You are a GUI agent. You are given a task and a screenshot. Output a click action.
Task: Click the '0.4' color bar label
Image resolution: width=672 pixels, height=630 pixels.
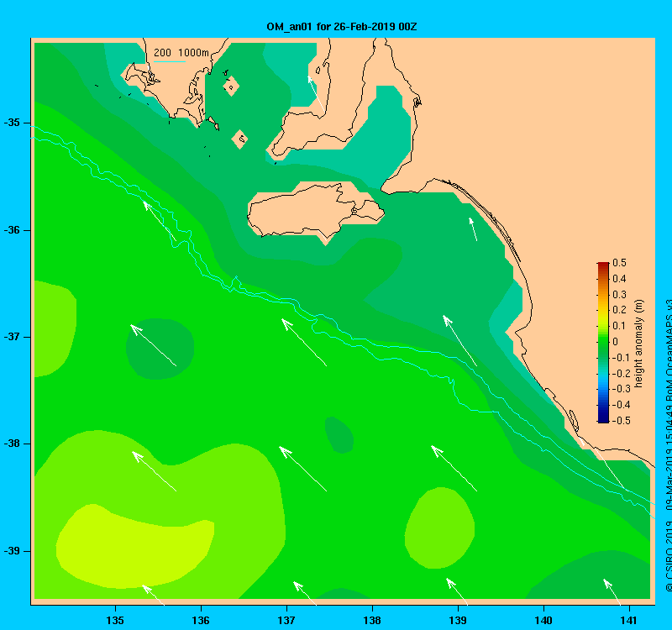(x=619, y=279)
